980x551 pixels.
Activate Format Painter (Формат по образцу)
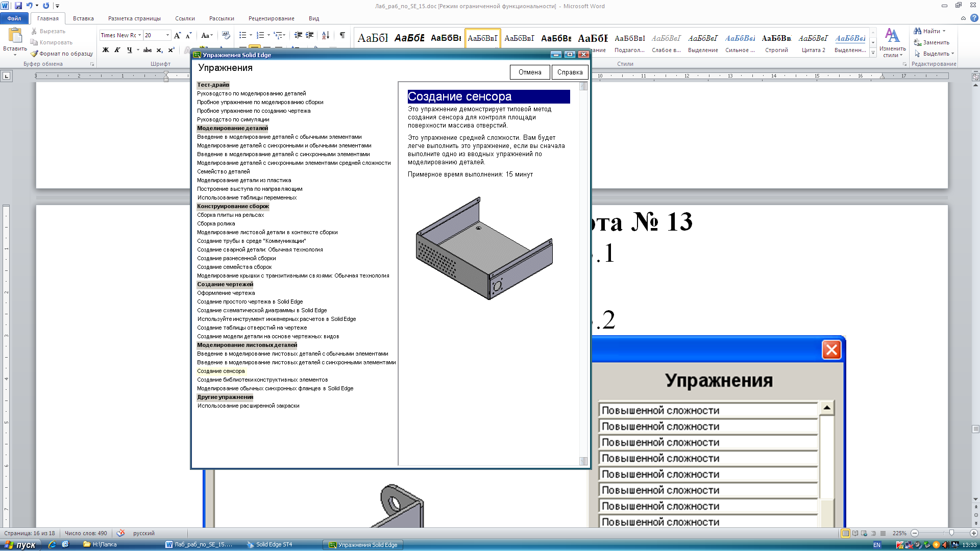(x=62, y=54)
